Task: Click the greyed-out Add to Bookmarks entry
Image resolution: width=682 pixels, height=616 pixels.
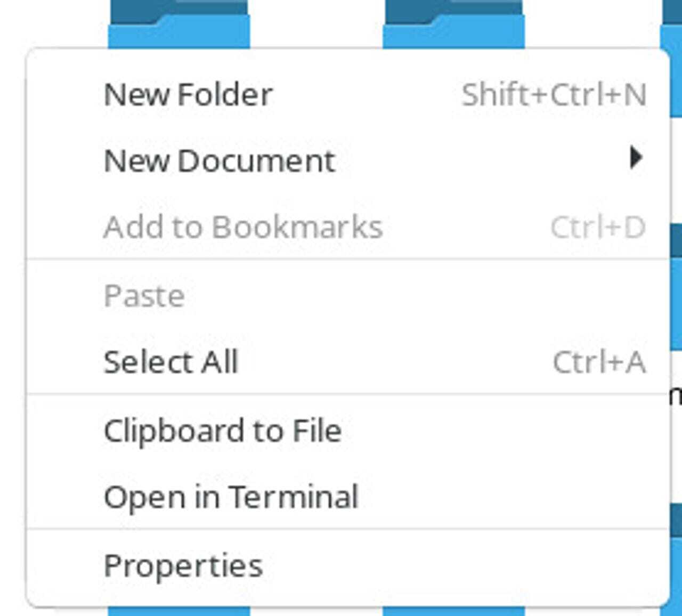Action: tap(243, 227)
